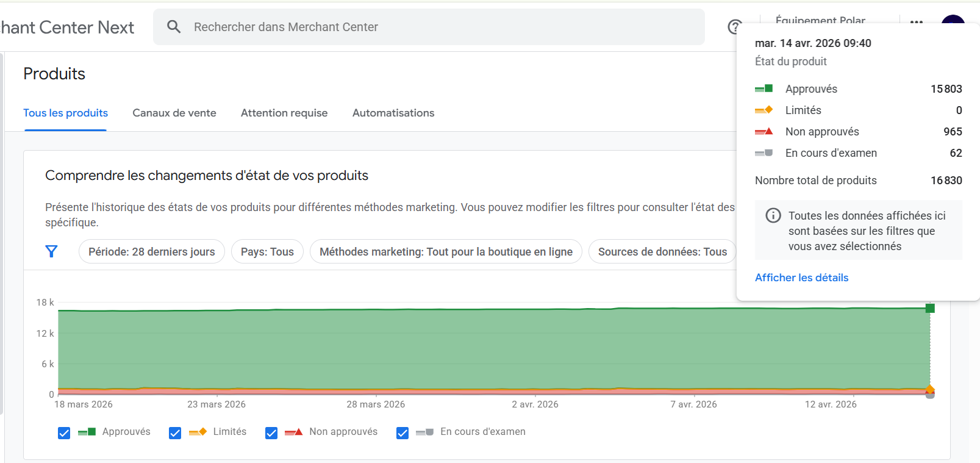Viewport: 980px width, 463px height.
Task: Disable the Non approuvés series checkbox
Action: click(x=271, y=432)
